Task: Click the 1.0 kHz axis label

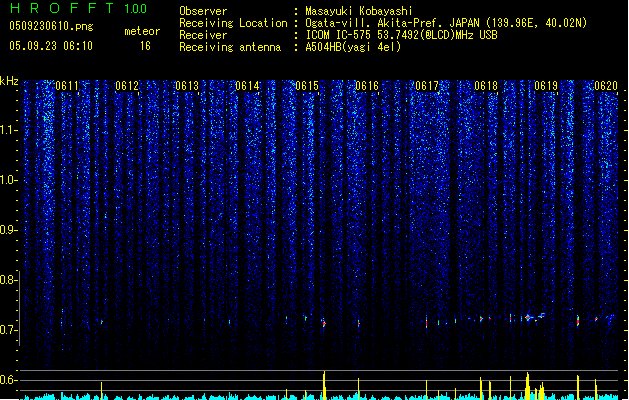Action: pos(8,180)
